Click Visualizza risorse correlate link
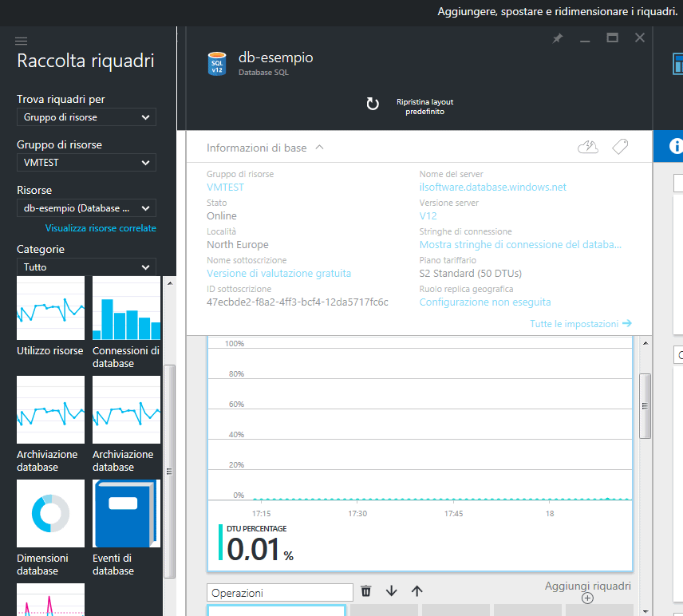683x616 pixels. click(101, 228)
